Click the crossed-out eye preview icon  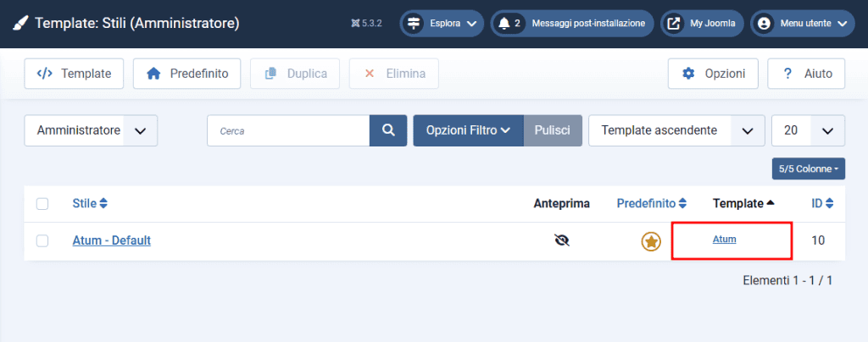coord(561,240)
